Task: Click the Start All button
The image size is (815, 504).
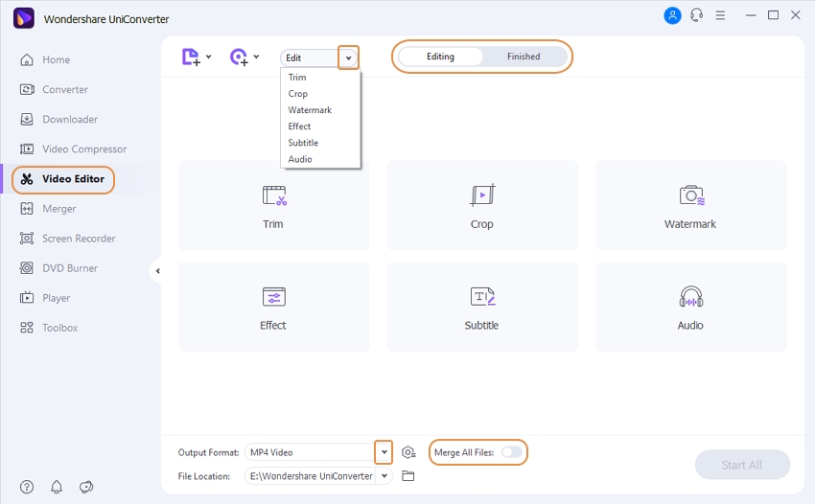Action: pos(742,465)
